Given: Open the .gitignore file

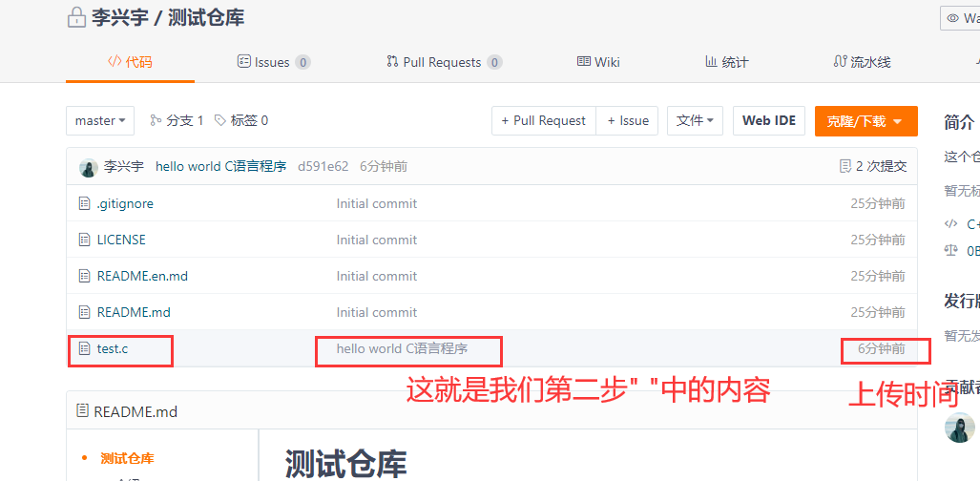Looking at the screenshot, I should [x=125, y=204].
